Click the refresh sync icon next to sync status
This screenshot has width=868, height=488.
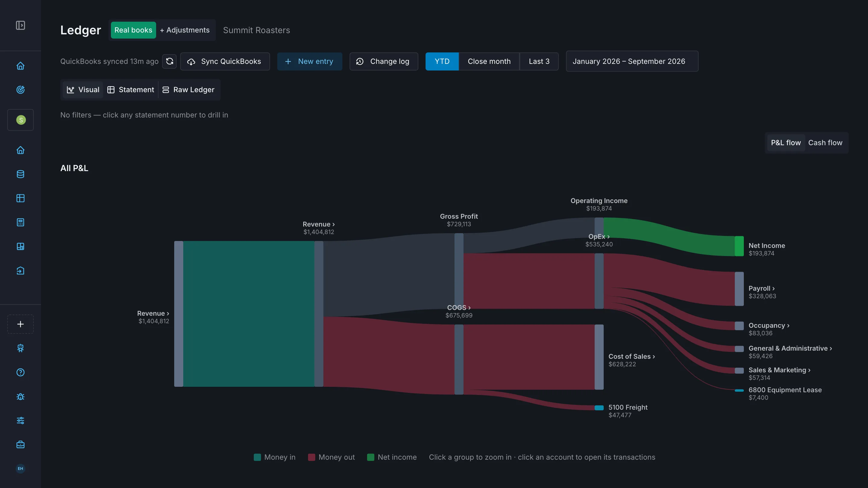click(x=169, y=61)
